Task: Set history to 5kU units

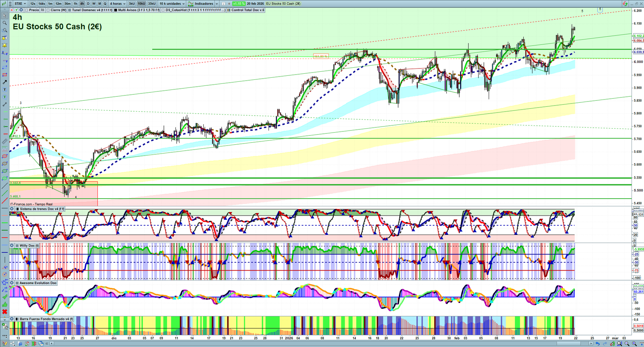Action: click(x=132, y=4)
